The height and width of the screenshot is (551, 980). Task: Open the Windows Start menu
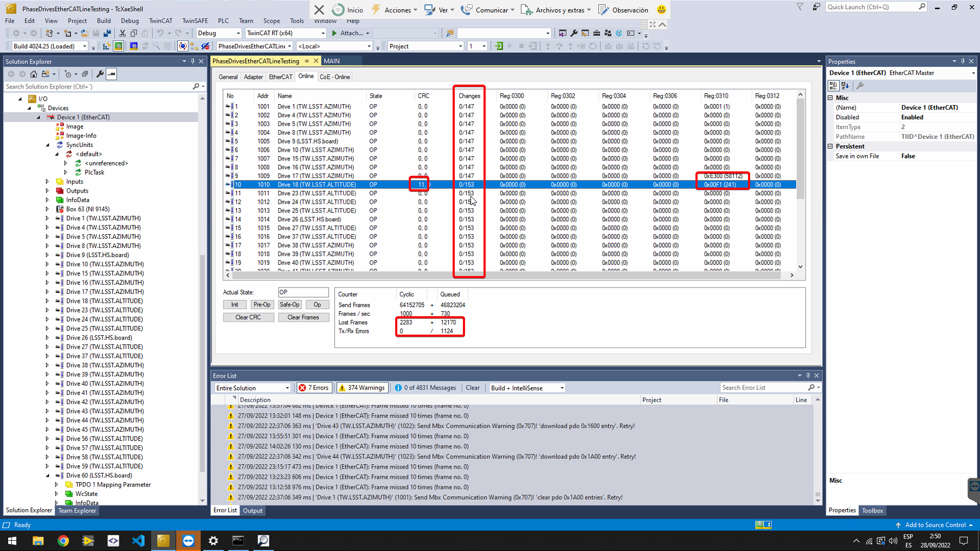[x=12, y=541]
